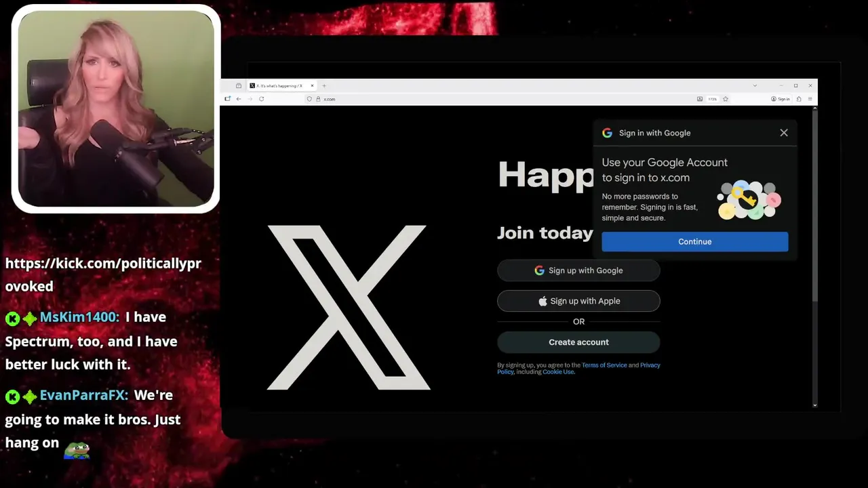Click the large X logo
The image size is (868, 488).
tap(349, 308)
